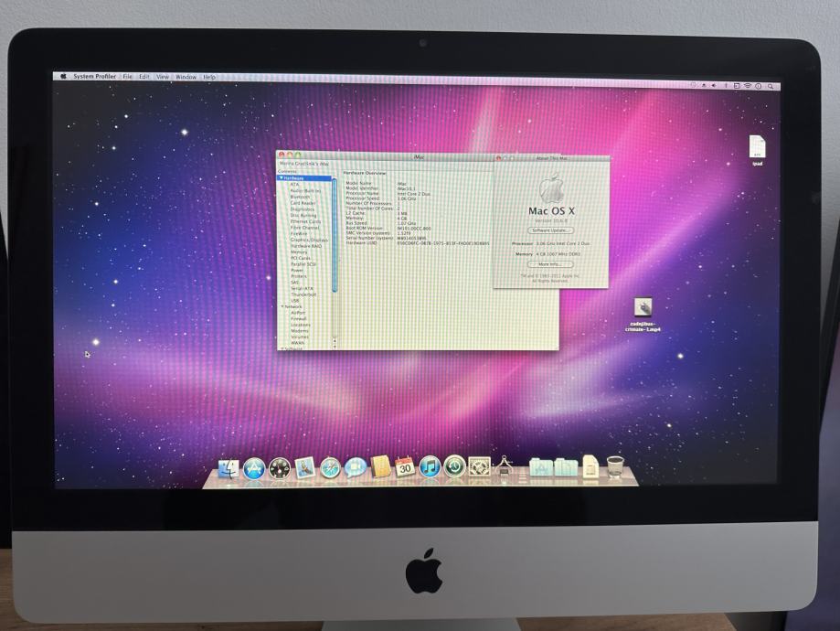Select Fibre Channel in the Hardware list
This screenshot has width=840, height=631.
click(x=304, y=228)
